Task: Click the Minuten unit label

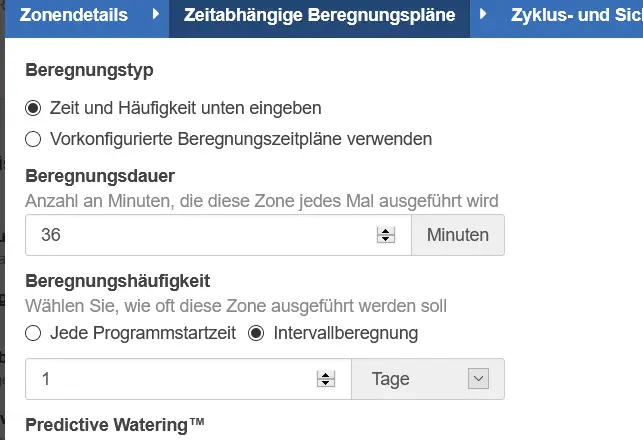Action: pyautogui.click(x=458, y=235)
